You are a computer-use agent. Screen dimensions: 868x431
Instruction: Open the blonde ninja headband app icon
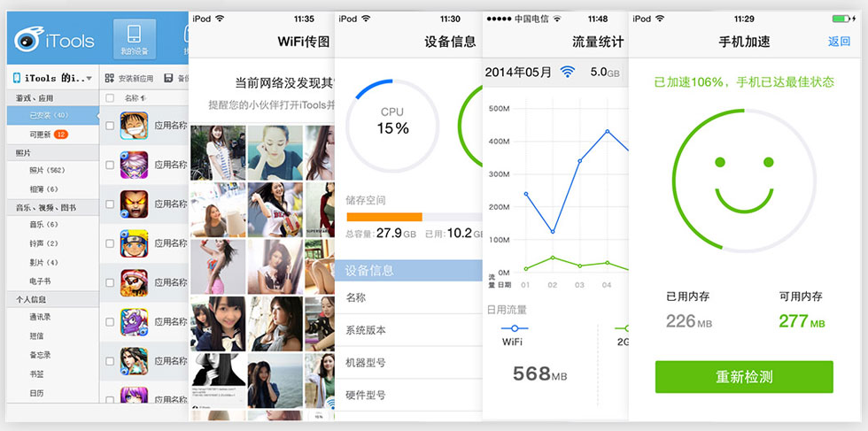[x=134, y=243]
